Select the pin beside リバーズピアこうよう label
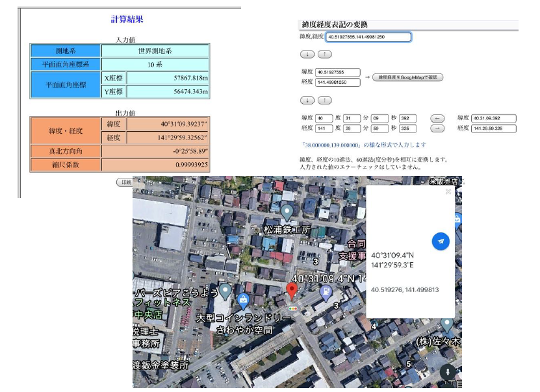The image size is (540, 392). pos(225,291)
